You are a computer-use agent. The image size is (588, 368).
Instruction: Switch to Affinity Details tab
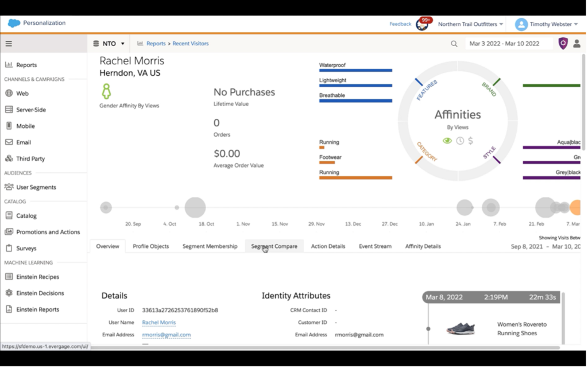click(x=423, y=246)
